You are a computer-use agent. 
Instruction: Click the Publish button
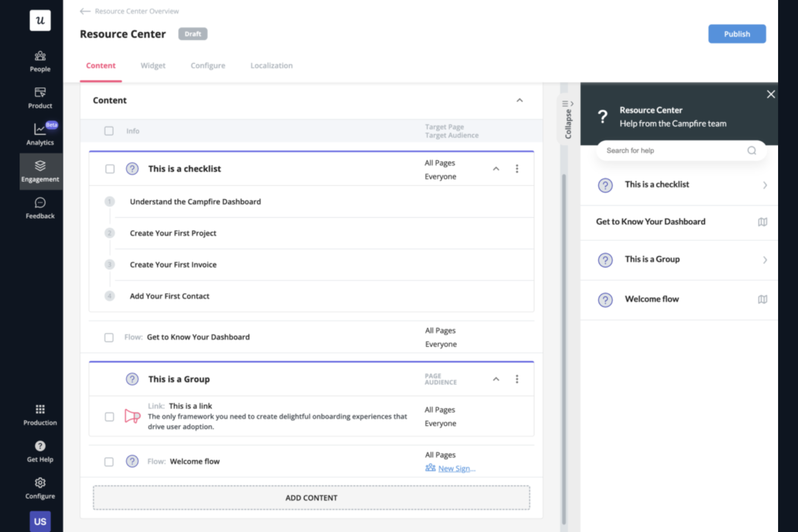(737, 34)
